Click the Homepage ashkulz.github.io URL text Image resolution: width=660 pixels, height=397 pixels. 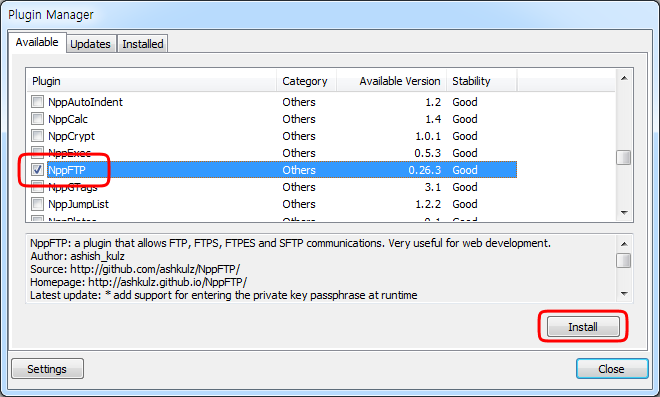click(168, 282)
